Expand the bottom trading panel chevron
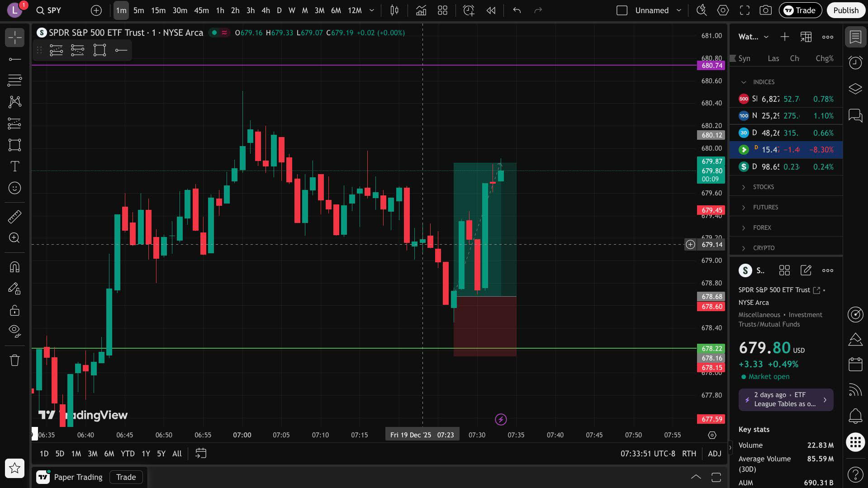Image resolution: width=868 pixels, height=488 pixels. pos(696,477)
